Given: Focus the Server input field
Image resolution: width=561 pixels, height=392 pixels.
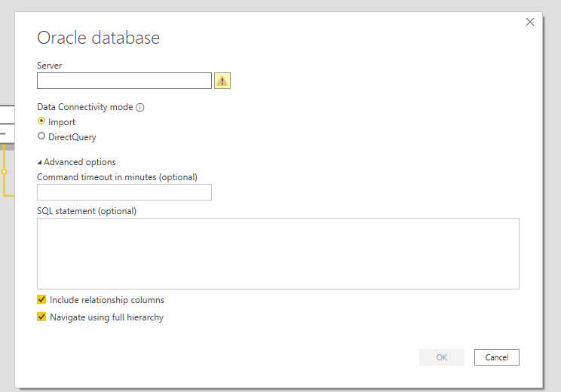Looking at the screenshot, I should [x=124, y=81].
